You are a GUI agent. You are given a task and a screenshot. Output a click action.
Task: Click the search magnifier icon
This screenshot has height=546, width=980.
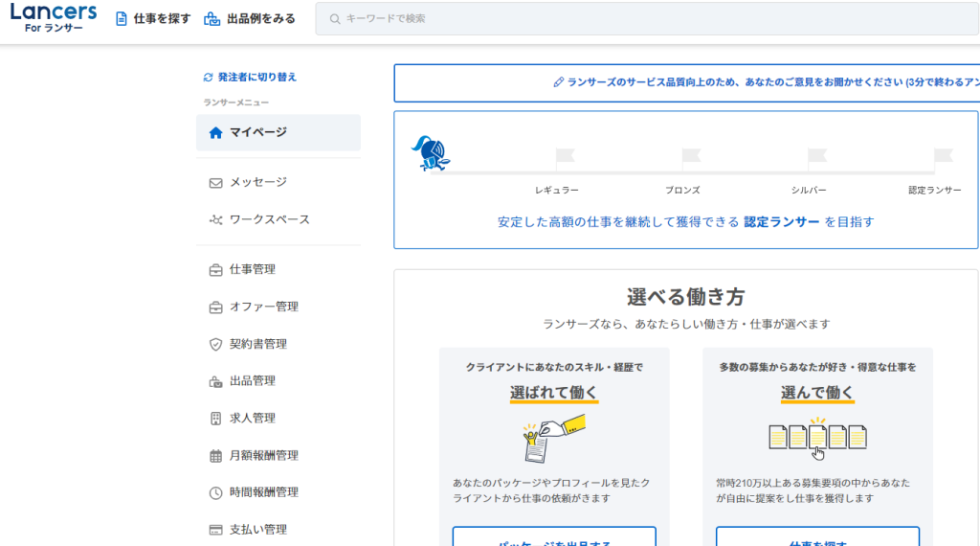coord(334,19)
